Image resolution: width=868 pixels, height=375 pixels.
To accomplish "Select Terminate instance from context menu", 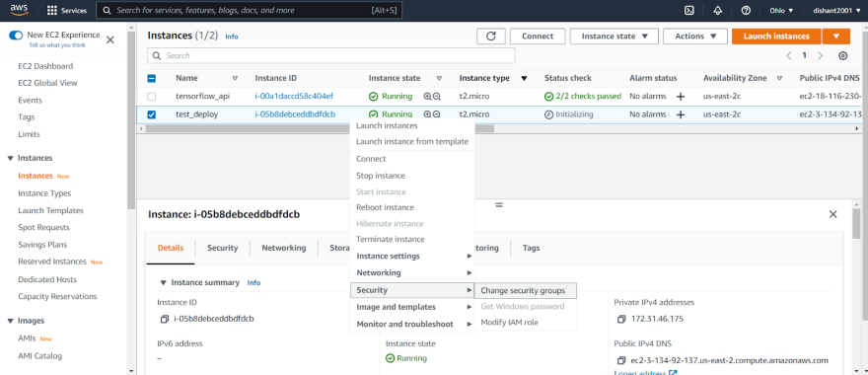I will [391, 239].
